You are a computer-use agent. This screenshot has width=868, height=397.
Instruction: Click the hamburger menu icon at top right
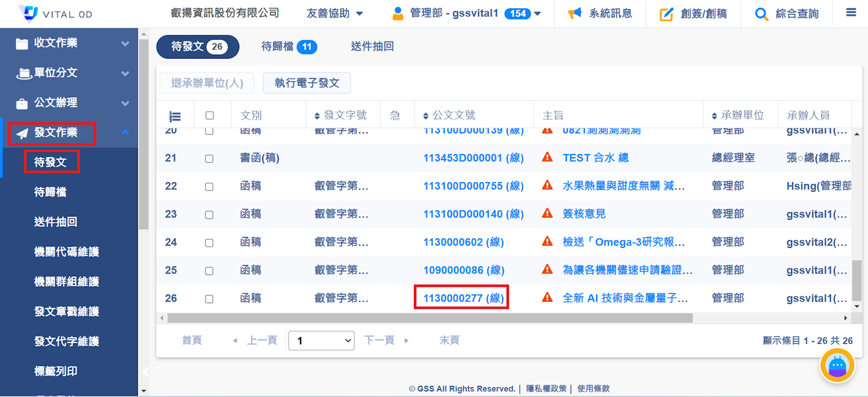click(851, 12)
